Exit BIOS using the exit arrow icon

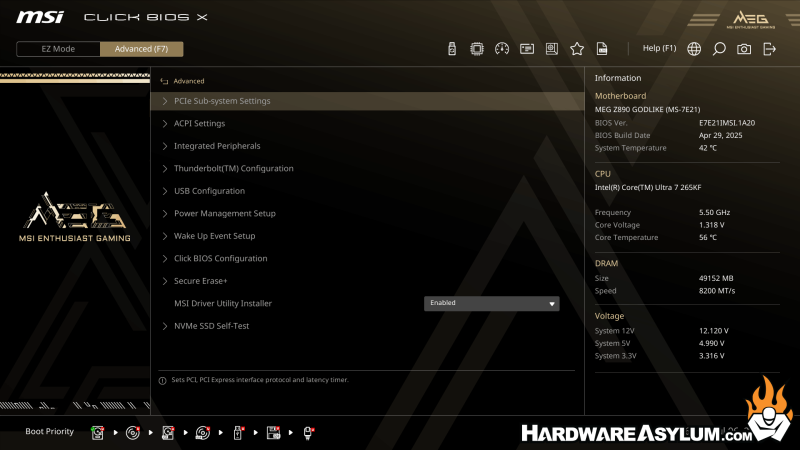pos(769,48)
